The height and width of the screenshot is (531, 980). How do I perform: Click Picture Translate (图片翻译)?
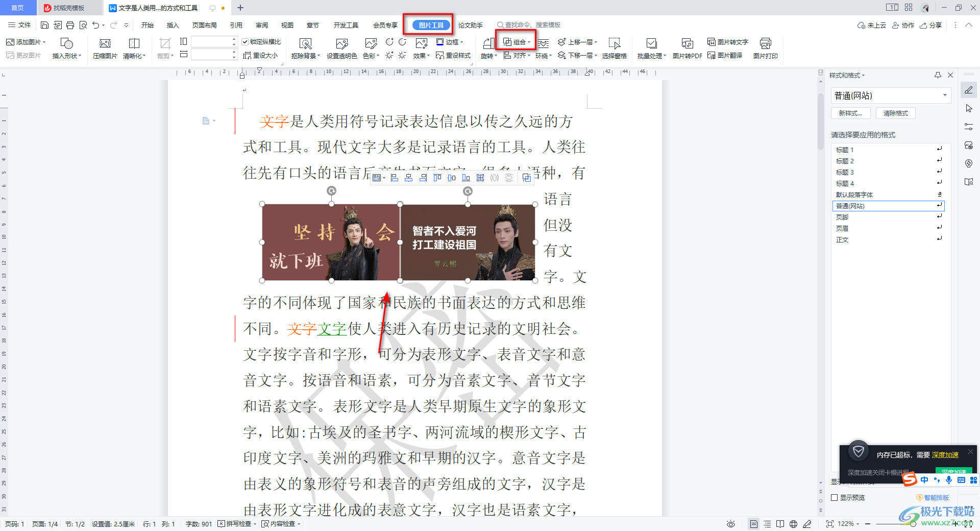pyautogui.click(x=725, y=55)
